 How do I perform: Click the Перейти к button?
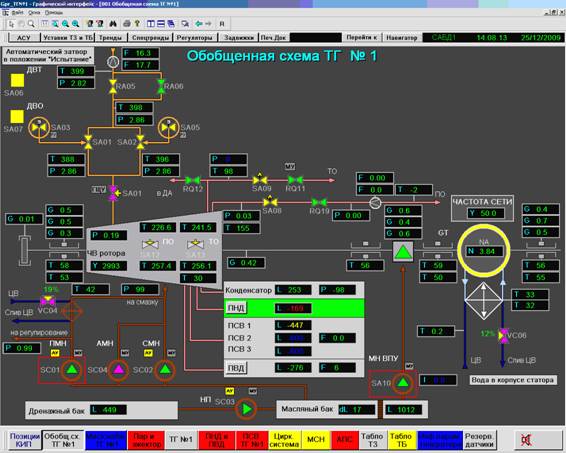pos(361,38)
